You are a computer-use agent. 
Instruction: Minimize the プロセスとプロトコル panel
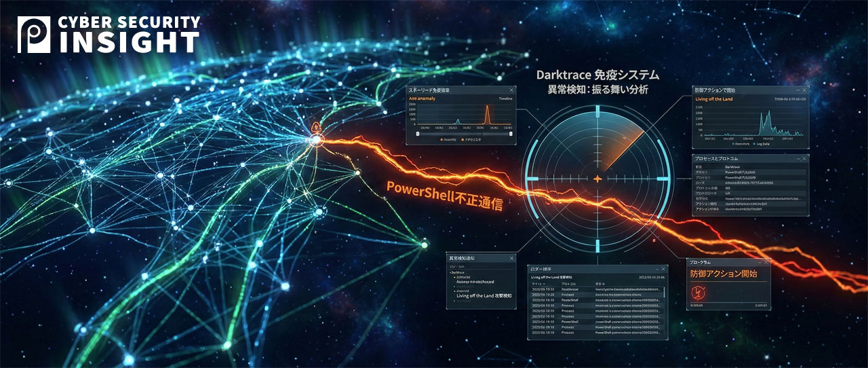(x=798, y=158)
